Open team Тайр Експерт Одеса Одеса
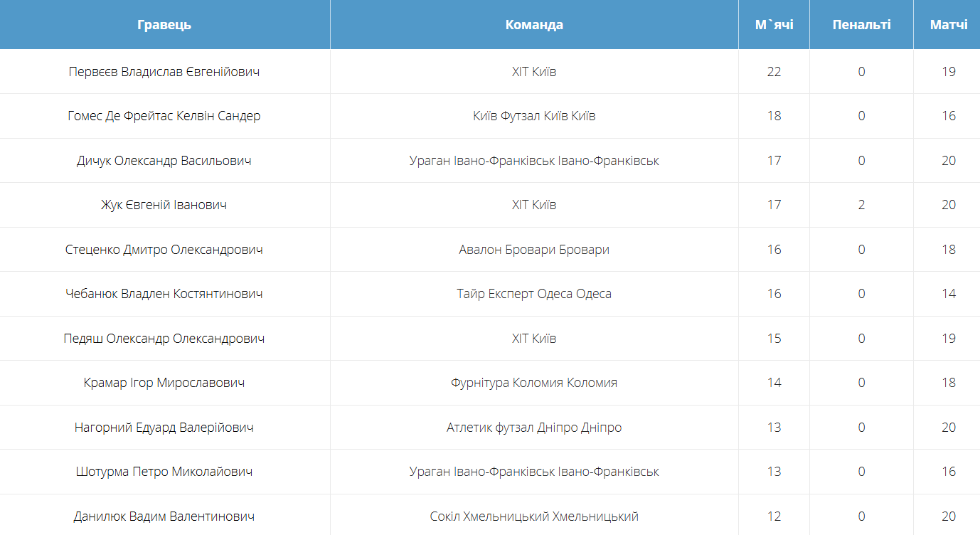Screen dimensions: 980x535 (534, 294)
